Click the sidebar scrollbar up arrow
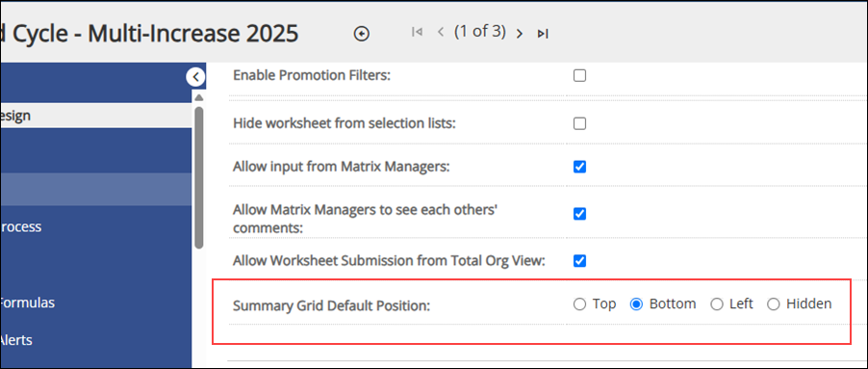The height and width of the screenshot is (369, 868). pyautogui.click(x=199, y=98)
